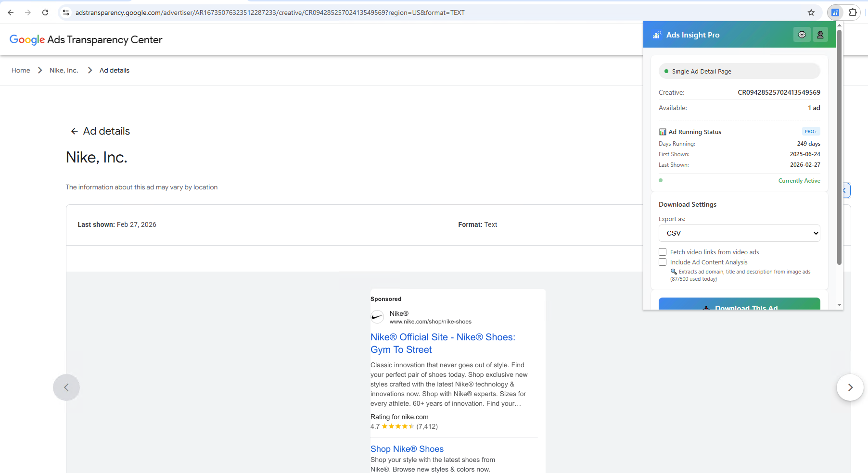Check Include Ad Content Analysis
The image size is (868, 473).
click(x=663, y=262)
